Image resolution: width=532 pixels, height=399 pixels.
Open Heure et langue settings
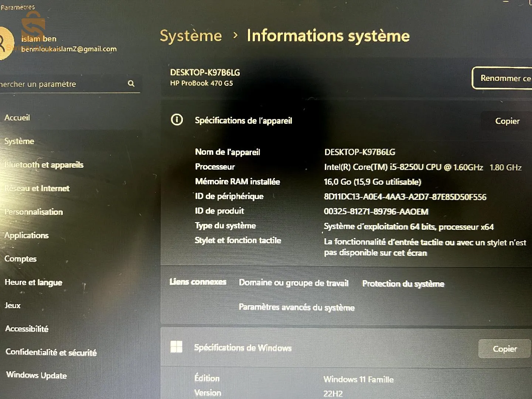pos(34,282)
